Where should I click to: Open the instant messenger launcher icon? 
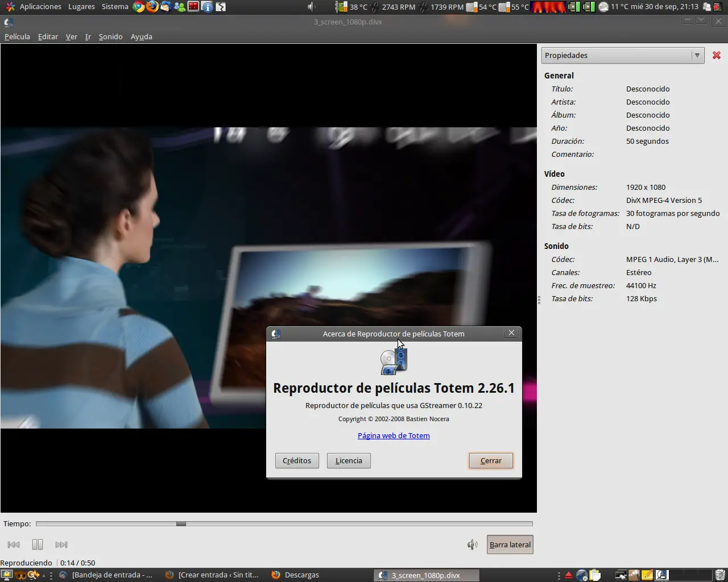pyautogui.click(x=180, y=7)
